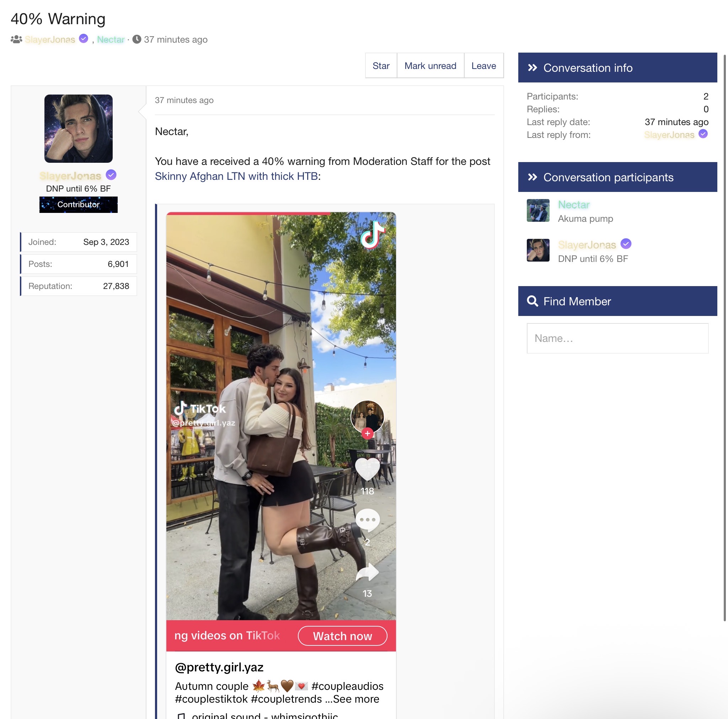This screenshot has height=719, width=728.
Task: Open Skinny Afghan LTN post link
Action: [x=236, y=176]
